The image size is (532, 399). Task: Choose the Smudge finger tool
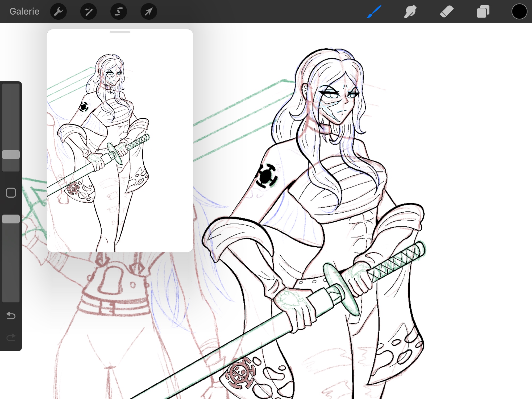tap(410, 11)
